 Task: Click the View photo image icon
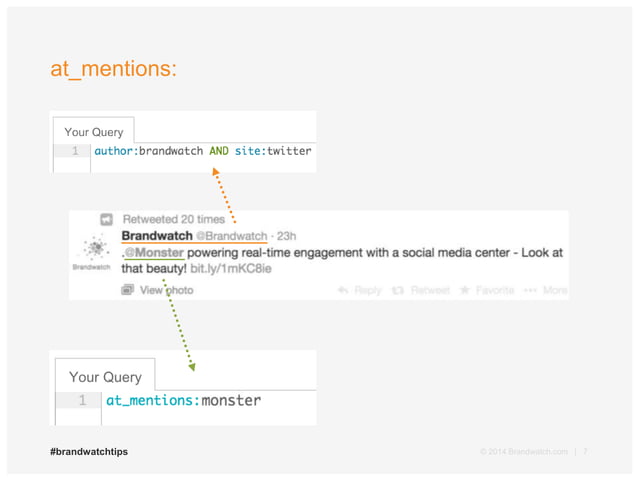tap(127, 290)
